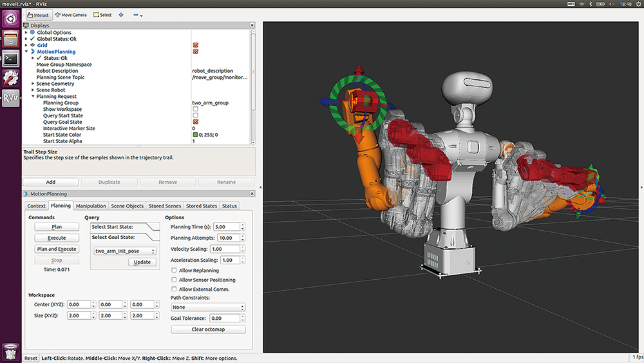644x363 pixels.
Task: Activate the Interact tool
Action: pyautogui.click(x=37, y=15)
